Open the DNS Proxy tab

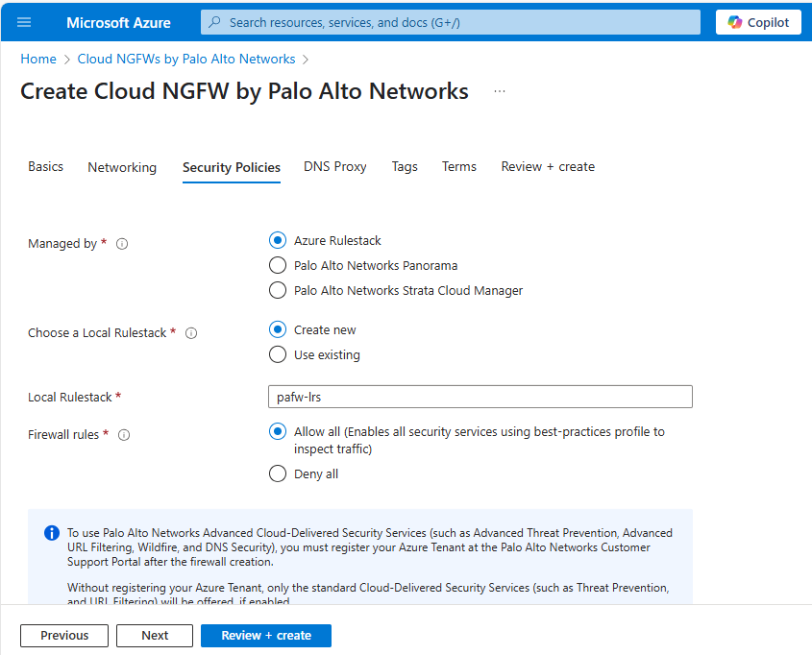[x=335, y=166]
